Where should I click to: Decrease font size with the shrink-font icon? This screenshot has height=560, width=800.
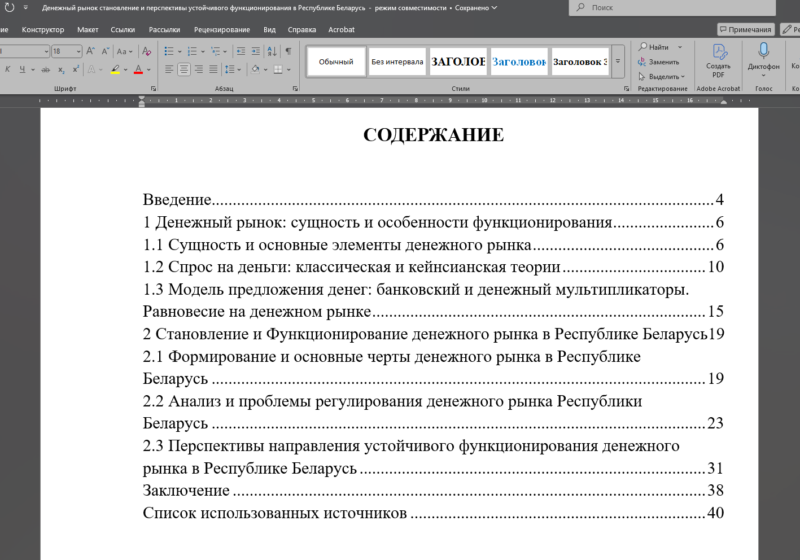pyautogui.click(x=105, y=51)
